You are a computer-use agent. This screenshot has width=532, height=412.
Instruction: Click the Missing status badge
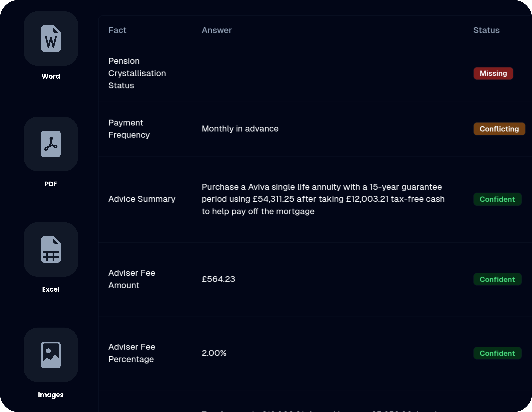493,73
